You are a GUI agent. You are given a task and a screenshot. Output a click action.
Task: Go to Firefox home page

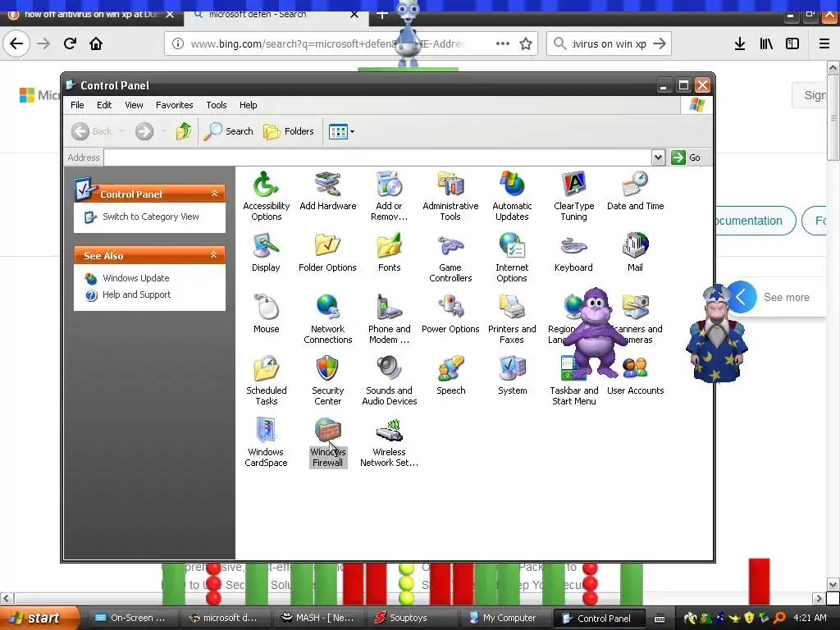coord(96,43)
